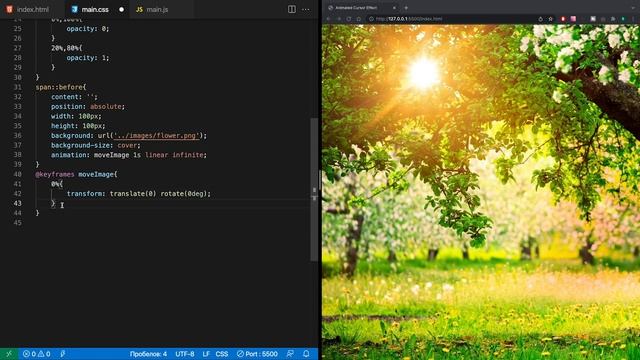Change file encoding UTF-8
This screenshot has width=640, height=360.
pyautogui.click(x=184, y=354)
